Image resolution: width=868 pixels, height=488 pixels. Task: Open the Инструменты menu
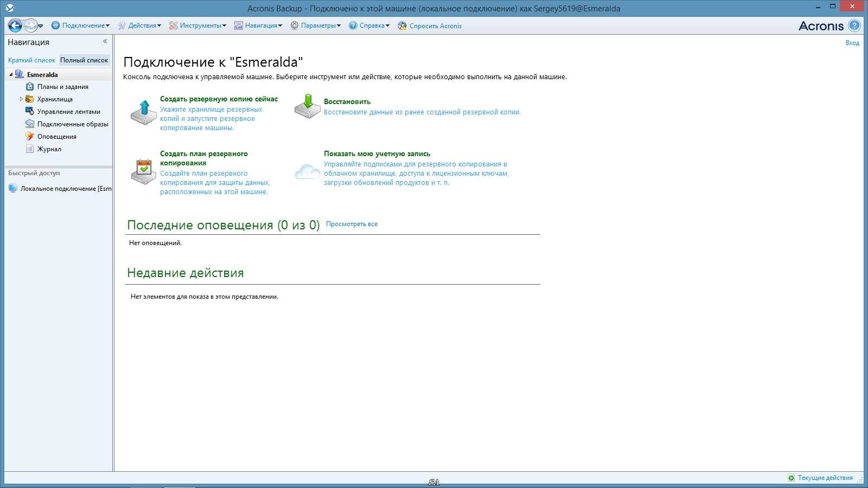tap(203, 25)
